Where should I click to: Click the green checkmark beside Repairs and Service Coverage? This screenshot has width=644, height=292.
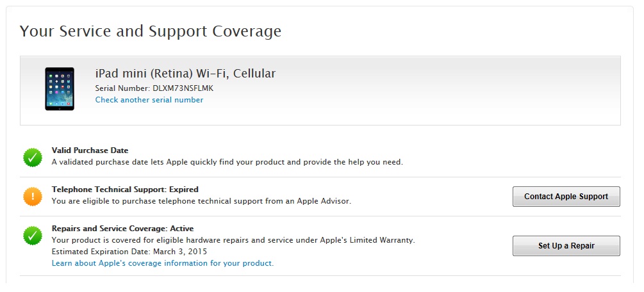point(33,235)
